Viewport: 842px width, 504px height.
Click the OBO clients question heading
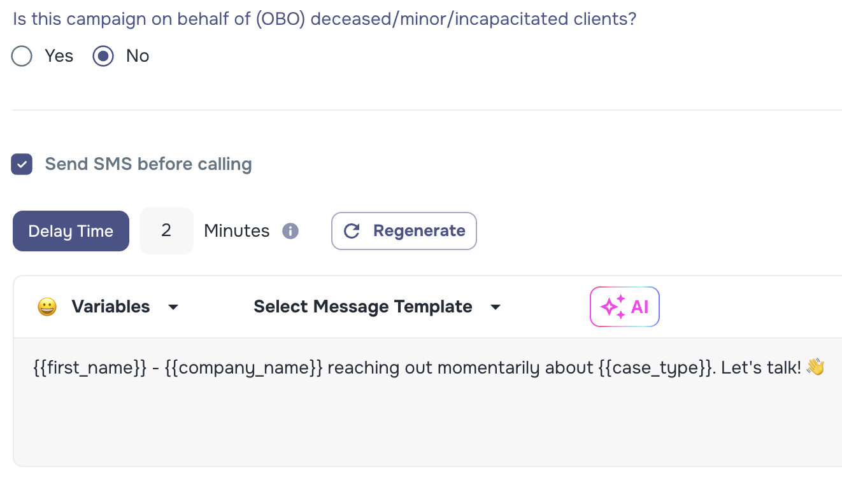click(324, 18)
